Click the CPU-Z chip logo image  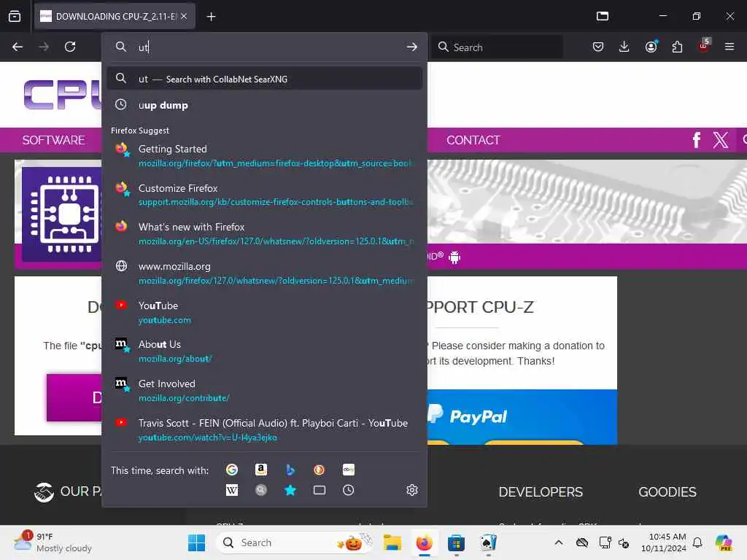click(62, 214)
